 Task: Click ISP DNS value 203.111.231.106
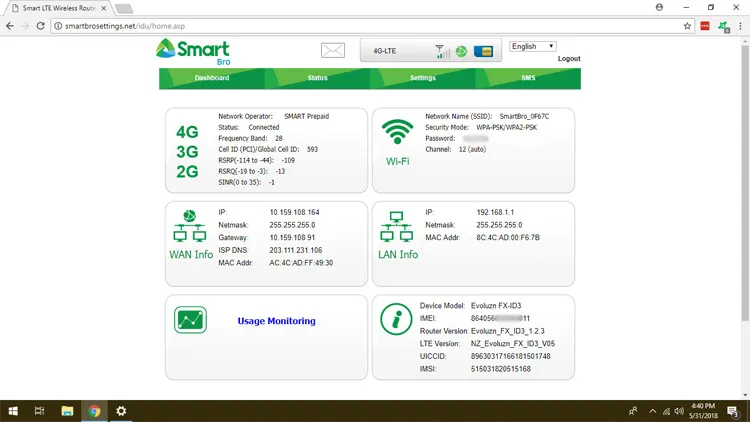[296, 250]
